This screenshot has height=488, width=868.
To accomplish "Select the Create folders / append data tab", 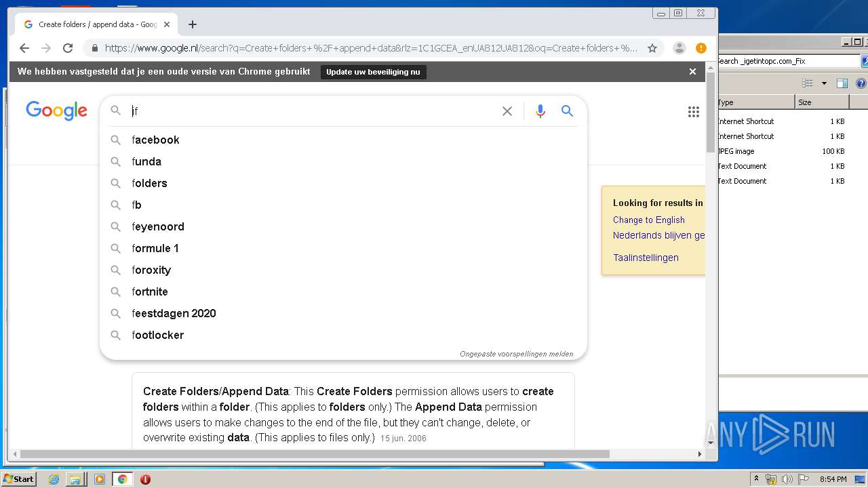I will click(x=95, y=24).
